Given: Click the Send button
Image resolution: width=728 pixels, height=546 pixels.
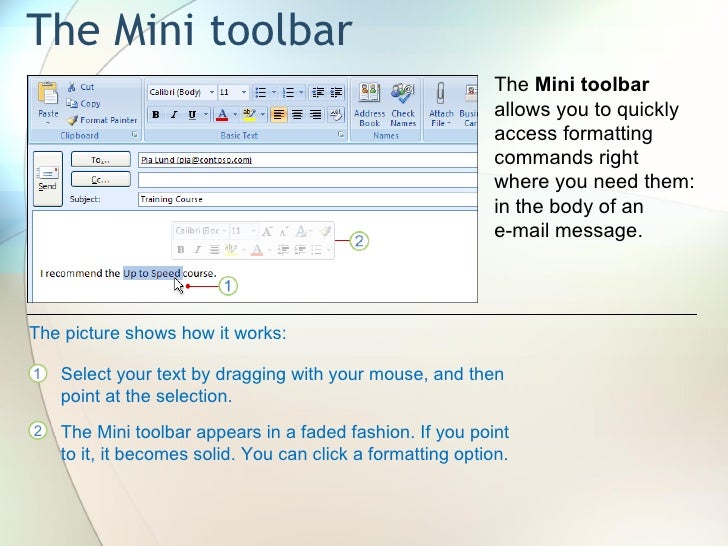Looking at the screenshot, I should pos(47,179).
